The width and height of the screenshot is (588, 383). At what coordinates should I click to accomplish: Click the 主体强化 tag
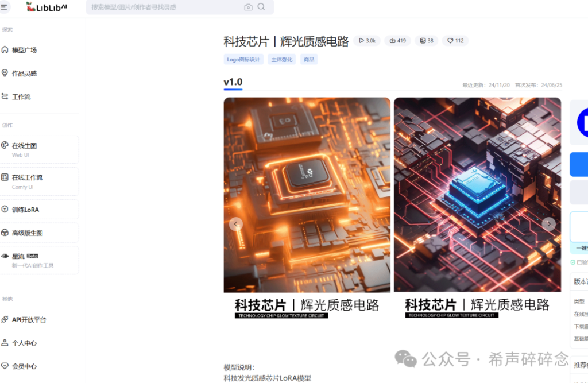pyautogui.click(x=281, y=59)
